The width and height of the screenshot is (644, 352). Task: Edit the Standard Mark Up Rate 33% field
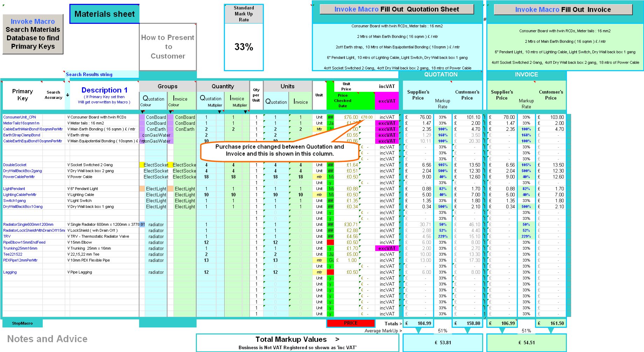coord(244,47)
